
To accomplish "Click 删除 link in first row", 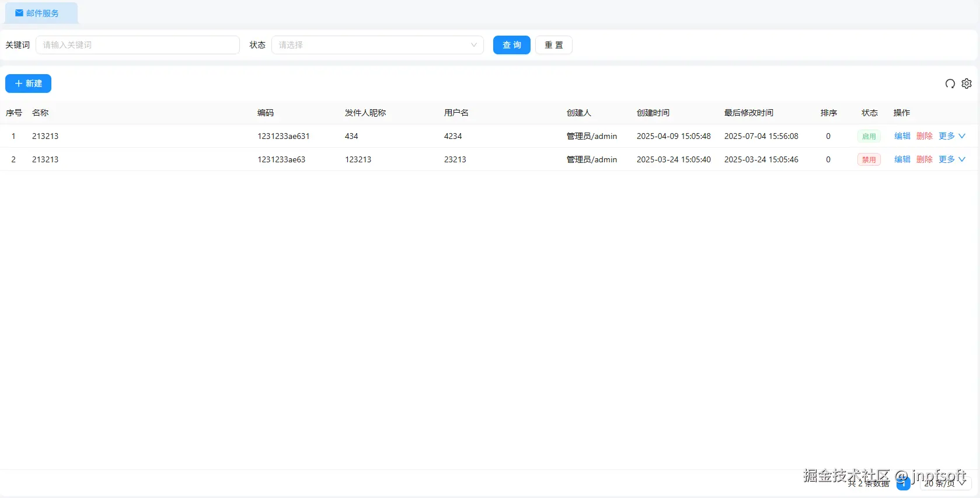I will click(x=925, y=136).
